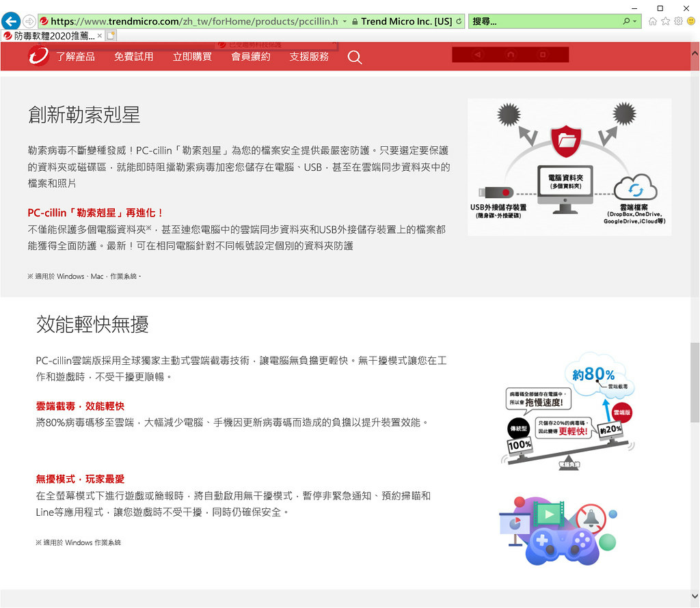Open the 立即購買 menu
700x608 pixels.
192,57
